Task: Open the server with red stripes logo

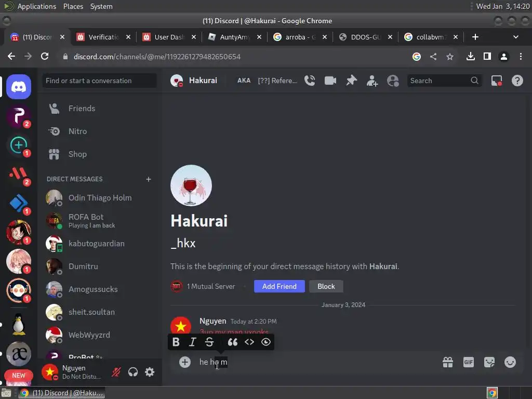Action: 19,175
